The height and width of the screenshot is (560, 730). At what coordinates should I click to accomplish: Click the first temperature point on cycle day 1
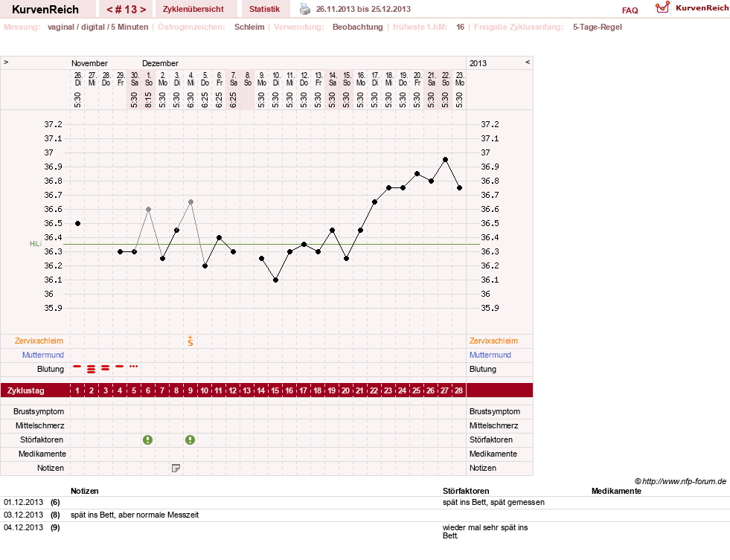77,223
